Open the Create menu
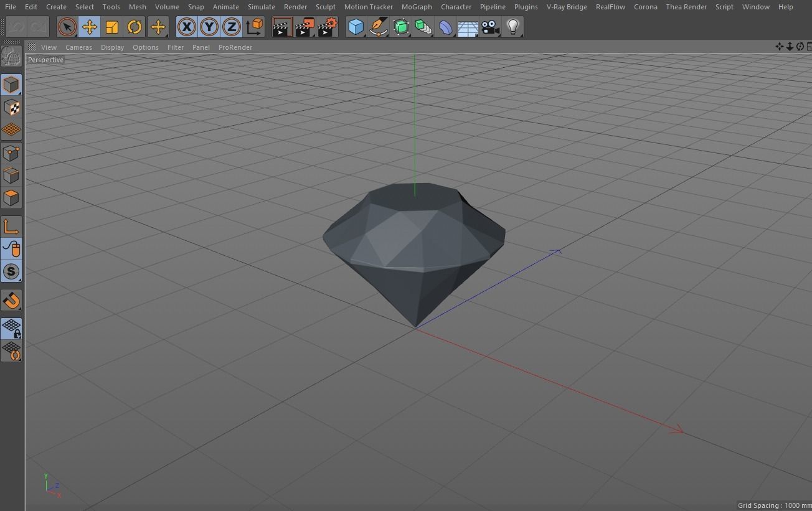Viewport: 812px width, 511px height. (56, 7)
